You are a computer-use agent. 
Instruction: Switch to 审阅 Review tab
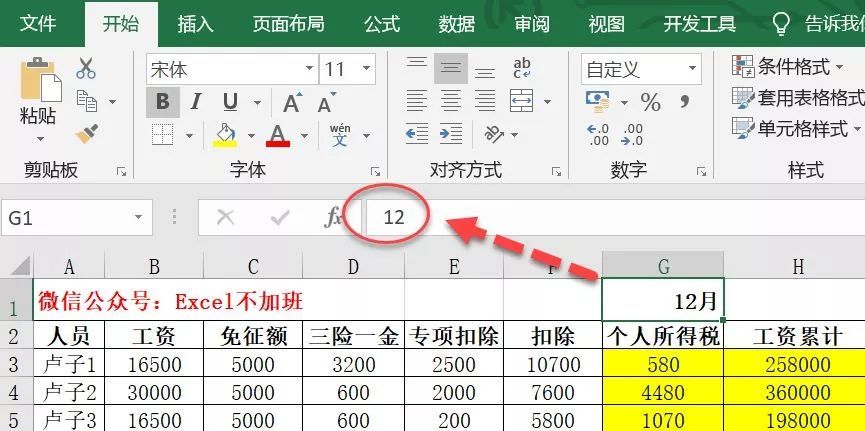(532, 24)
